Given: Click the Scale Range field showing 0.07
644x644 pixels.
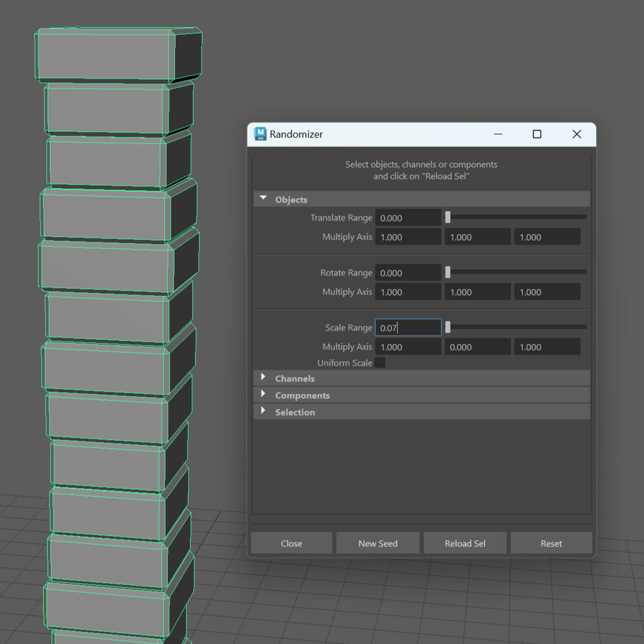Looking at the screenshot, I should (x=408, y=328).
